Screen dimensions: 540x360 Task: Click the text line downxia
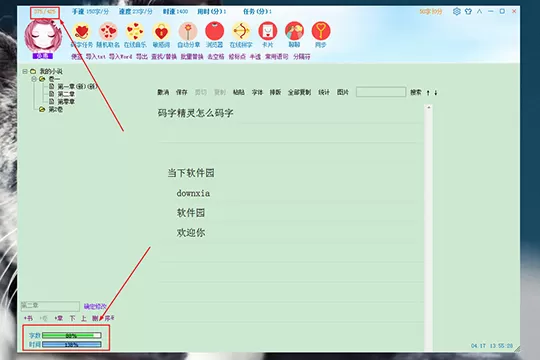(193, 193)
